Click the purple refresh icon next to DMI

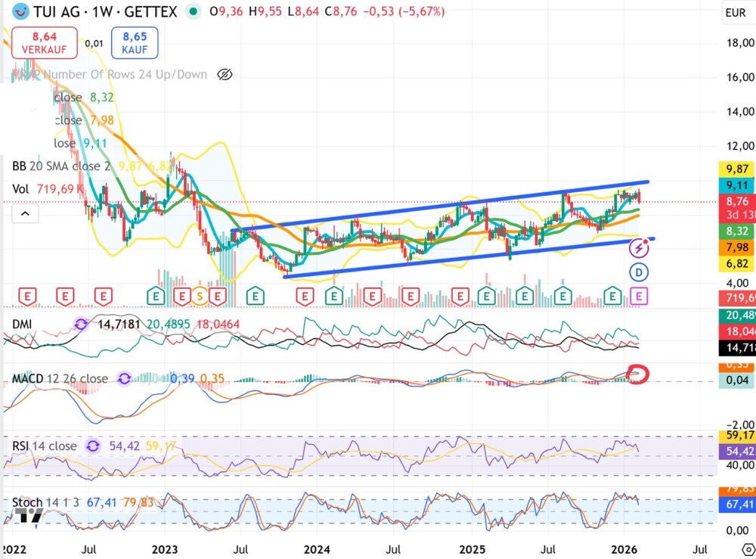[x=81, y=324]
